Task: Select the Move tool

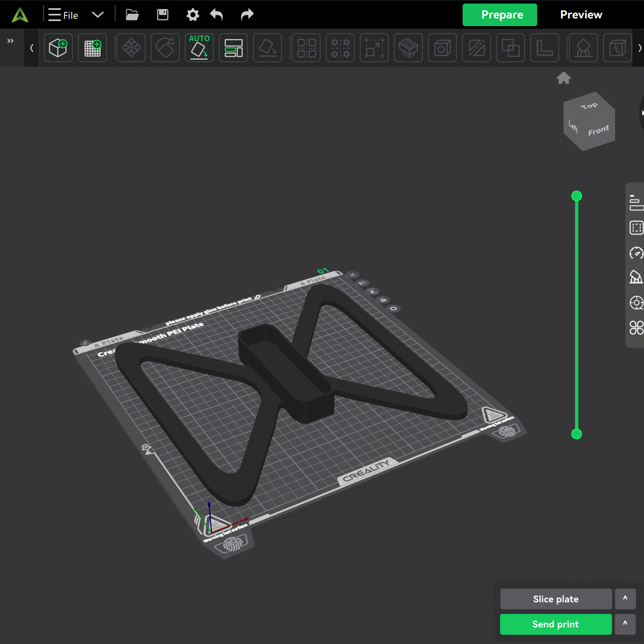Action: pos(131,48)
